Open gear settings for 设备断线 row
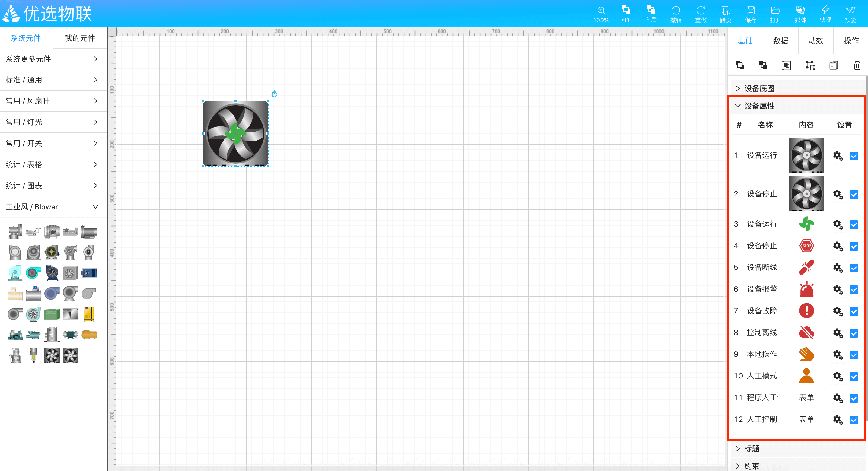868x471 pixels. [838, 268]
